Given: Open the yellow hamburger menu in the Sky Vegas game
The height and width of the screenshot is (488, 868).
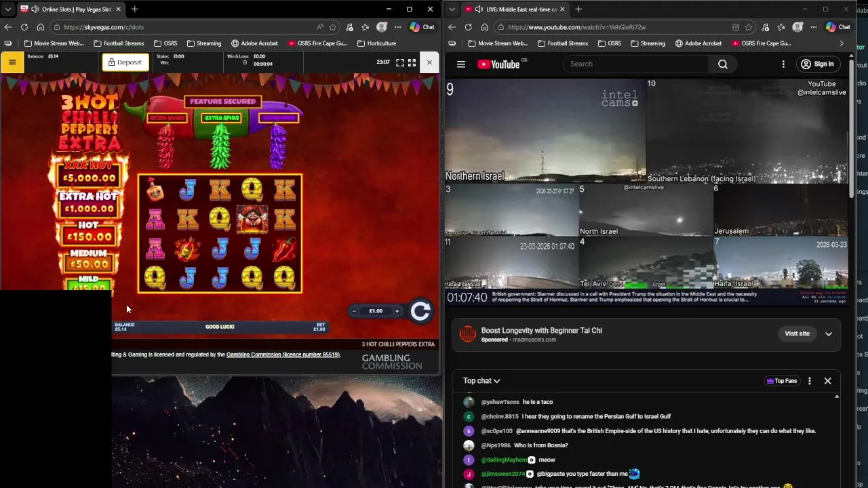Looking at the screenshot, I should (x=12, y=62).
